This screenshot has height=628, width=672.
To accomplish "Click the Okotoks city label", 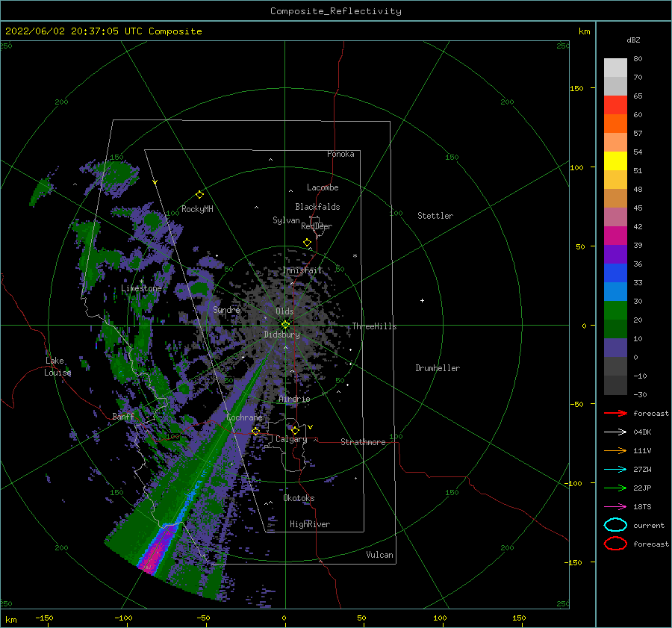I will pyautogui.click(x=299, y=498).
